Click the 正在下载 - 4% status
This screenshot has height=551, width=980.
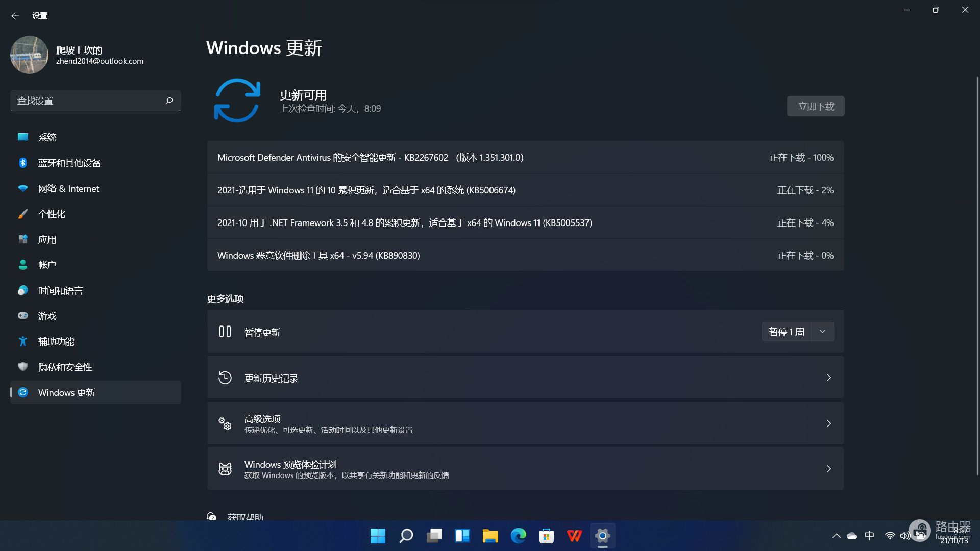805,223
